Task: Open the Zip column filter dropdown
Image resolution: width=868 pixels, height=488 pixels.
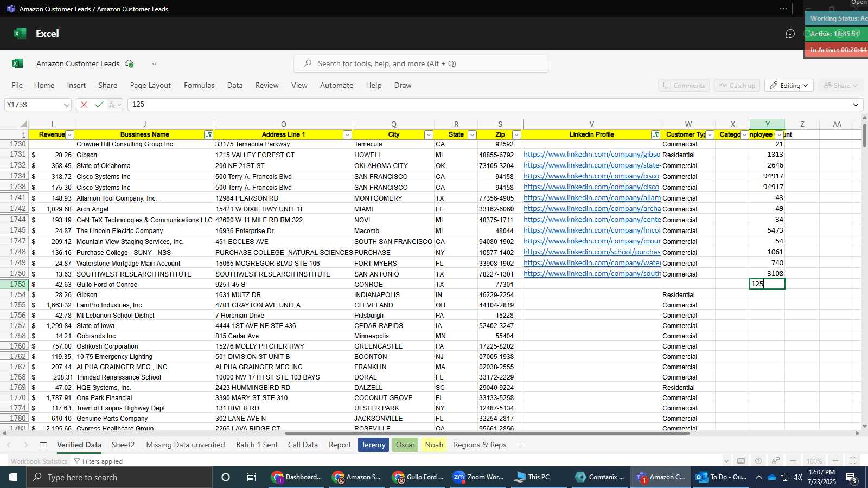Action: point(516,135)
